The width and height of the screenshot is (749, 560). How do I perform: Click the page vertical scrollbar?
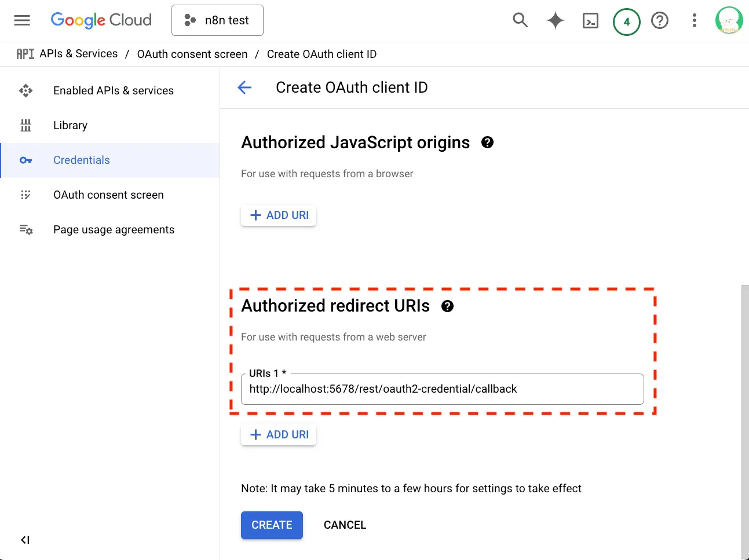[745, 422]
